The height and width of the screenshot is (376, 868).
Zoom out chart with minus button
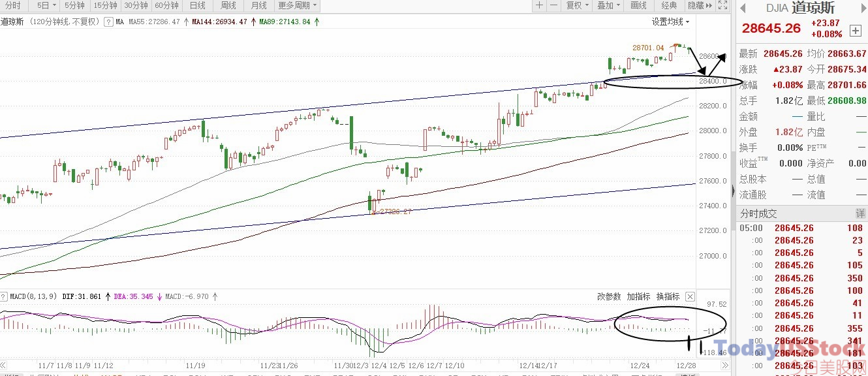(x=553, y=5)
